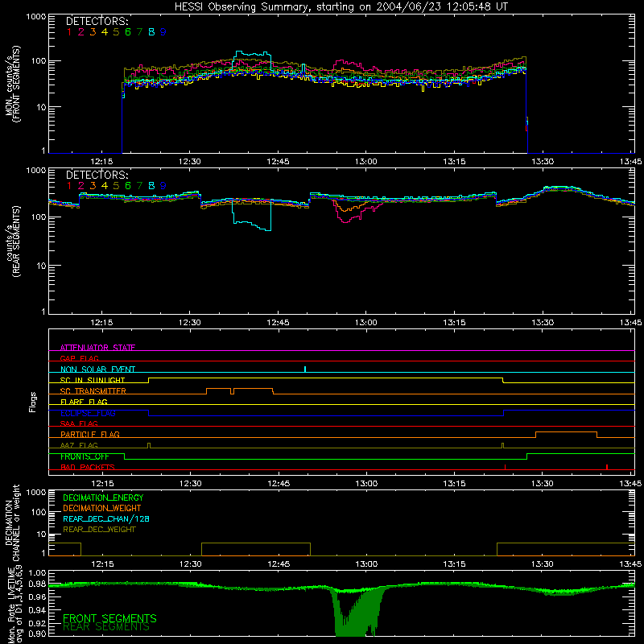Click the BAD_PACKETS tick mark near 13:41
Image resolution: width=644 pixels, height=644 pixels.
(607, 467)
